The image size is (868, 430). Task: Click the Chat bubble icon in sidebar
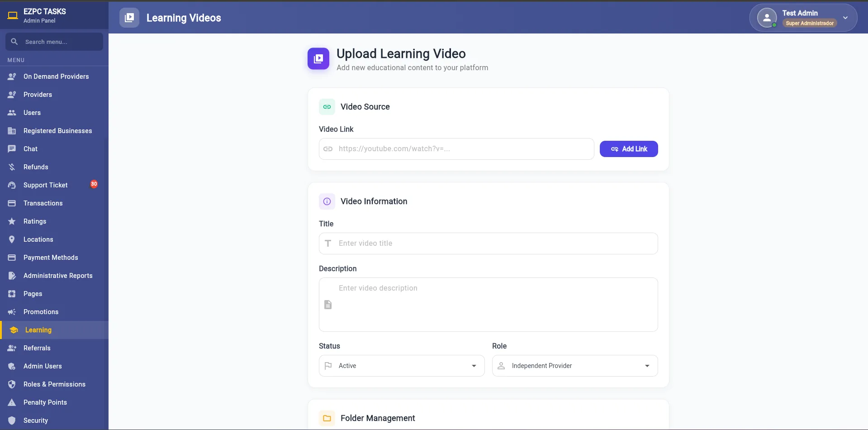tap(12, 149)
